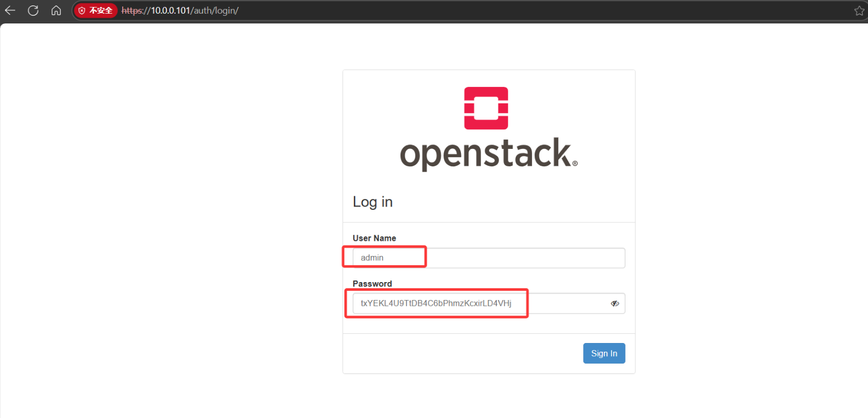The image size is (868, 418).
Task: Click the red 不安全 security warning badge
Action: click(x=96, y=10)
